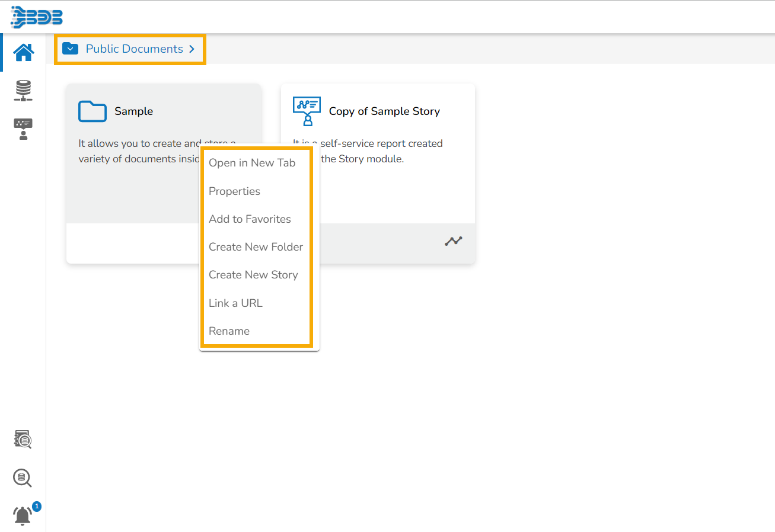
Task: Expand chevron next to Public Documents
Action: point(192,49)
